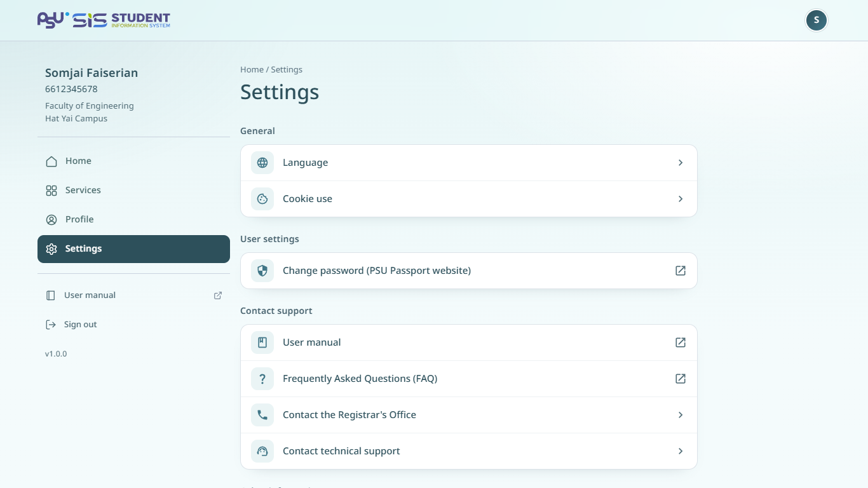
Task: Open Change password (PSU Passport website)
Action: tap(469, 271)
